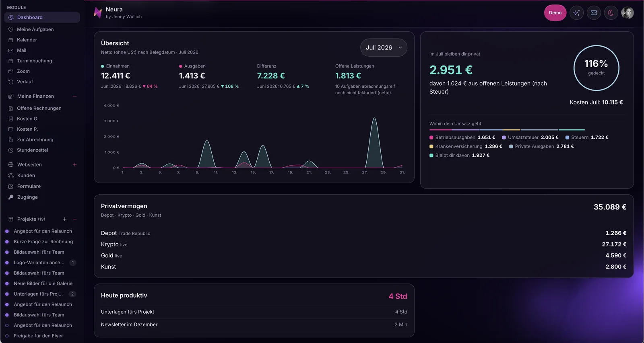Image resolution: width=644 pixels, height=343 pixels.
Task: Click the Betriebsausgaben color swatch
Action: (x=431, y=138)
